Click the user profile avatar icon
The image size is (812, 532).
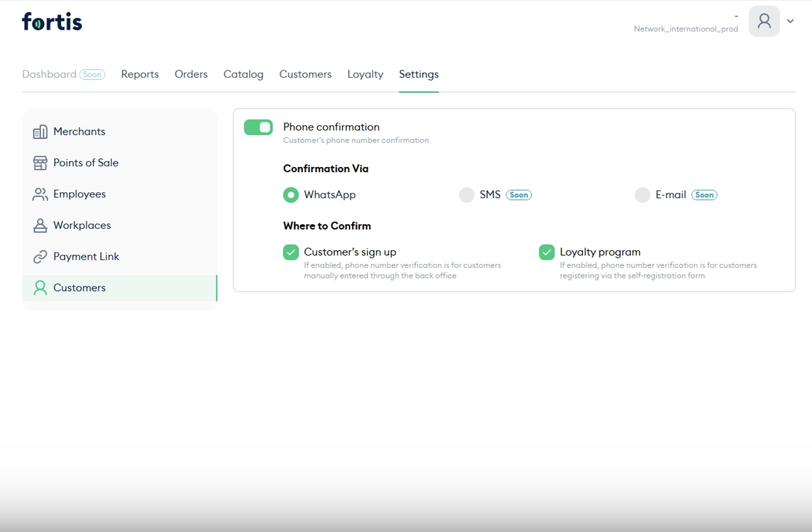(x=764, y=21)
